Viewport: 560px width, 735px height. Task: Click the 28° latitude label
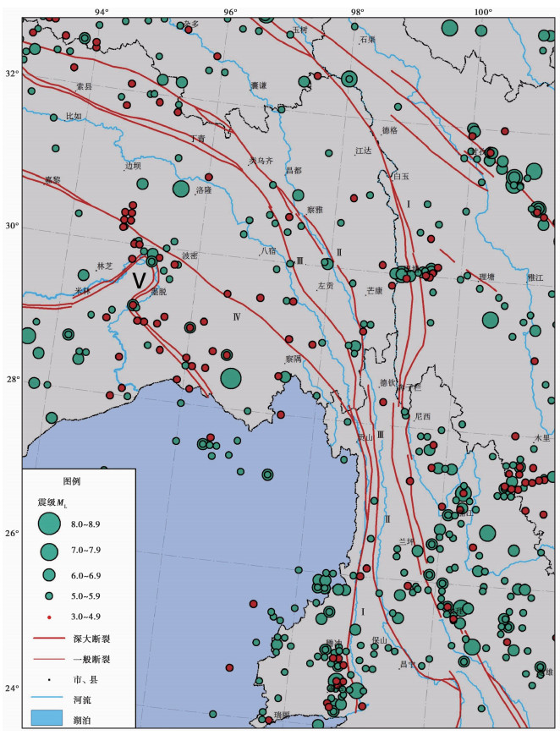coord(13,379)
